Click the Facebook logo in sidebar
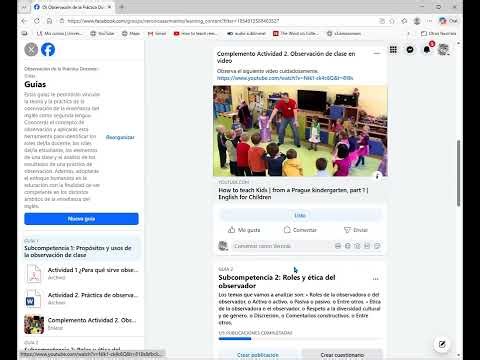 48,50
